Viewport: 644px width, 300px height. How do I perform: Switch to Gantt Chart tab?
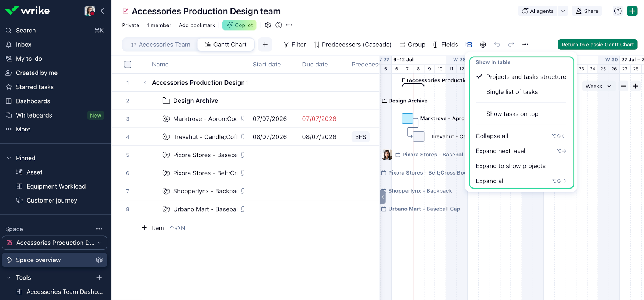tap(226, 45)
